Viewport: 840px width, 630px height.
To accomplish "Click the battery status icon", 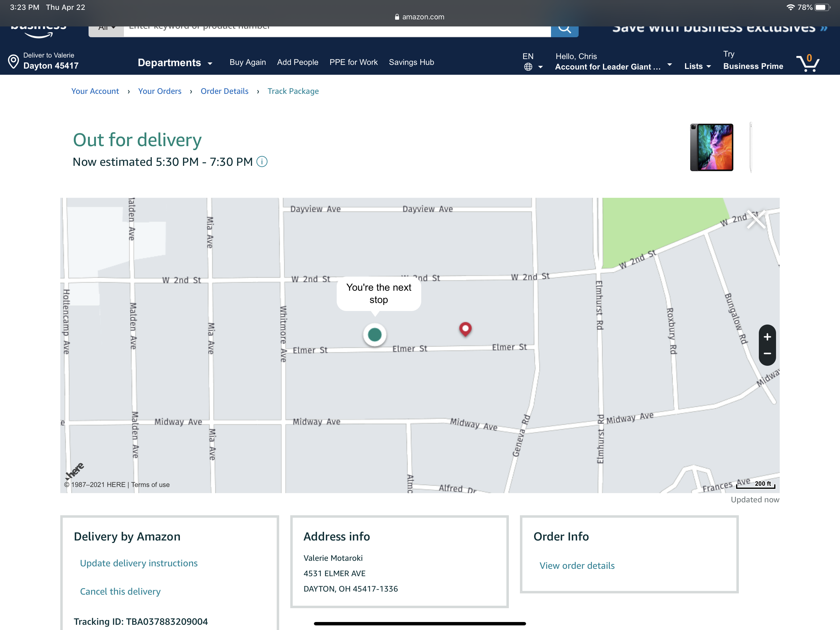I will [x=822, y=7].
